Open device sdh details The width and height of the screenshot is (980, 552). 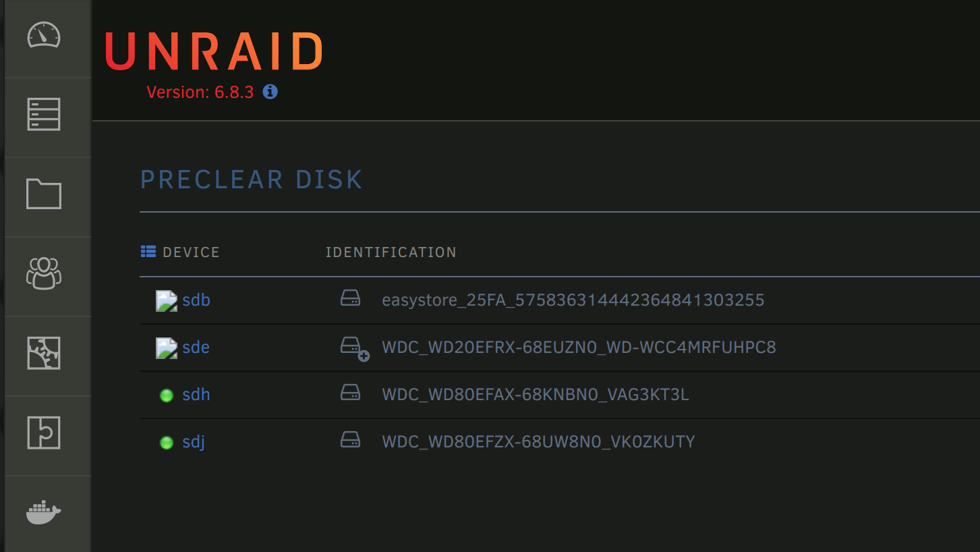(x=196, y=394)
